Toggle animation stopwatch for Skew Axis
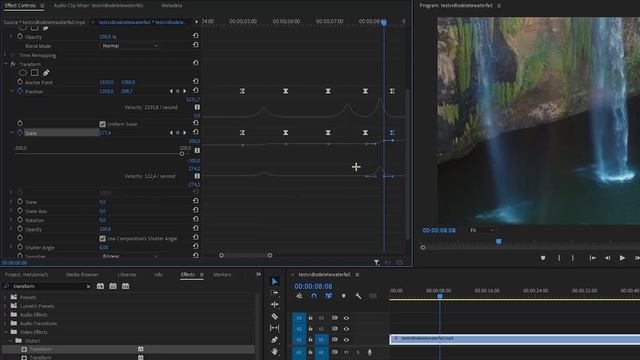Image resolution: width=640 pixels, height=360 pixels. [x=20, y=211]
